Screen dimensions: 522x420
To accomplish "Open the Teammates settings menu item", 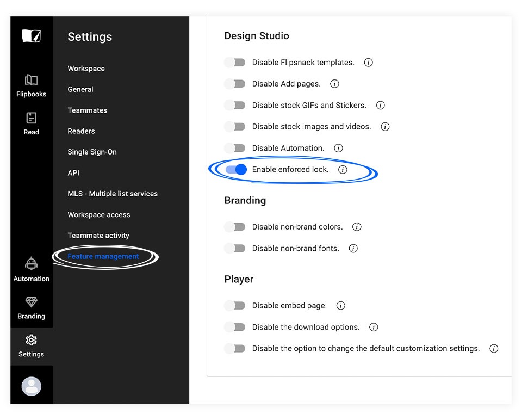I will [x=87, y=110].
